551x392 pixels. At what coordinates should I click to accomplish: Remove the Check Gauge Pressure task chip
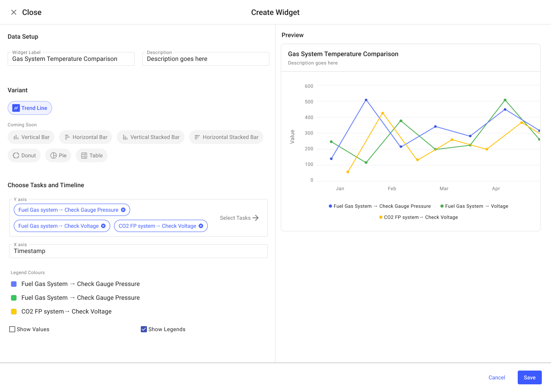(123, 210)
